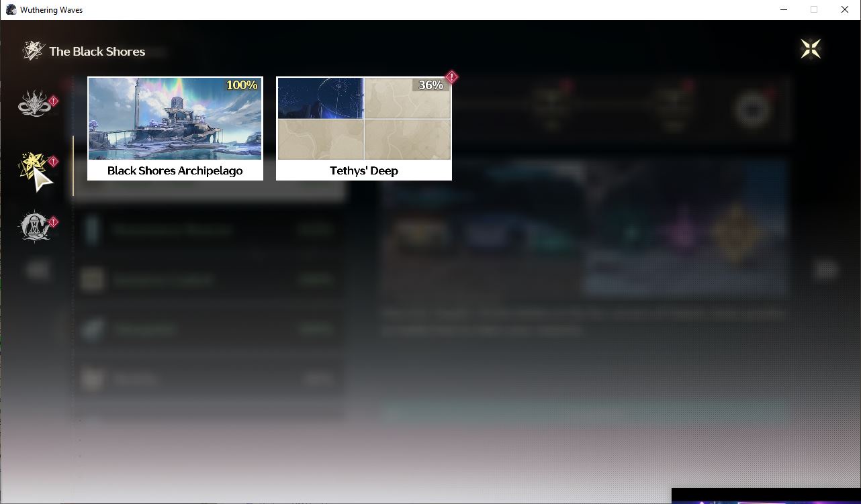Click the blurred arrow at right edge
The image size is (861, 504).
826,270
